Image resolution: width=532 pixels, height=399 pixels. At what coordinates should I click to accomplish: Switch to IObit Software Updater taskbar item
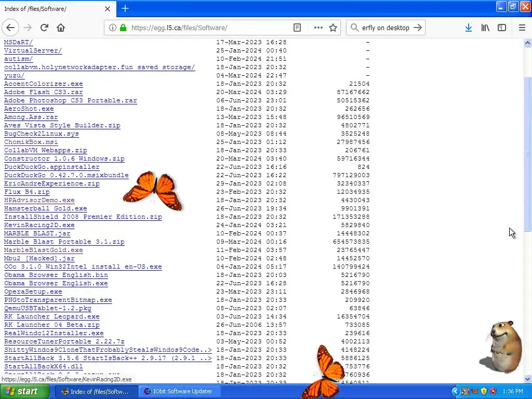click(179, 391)
